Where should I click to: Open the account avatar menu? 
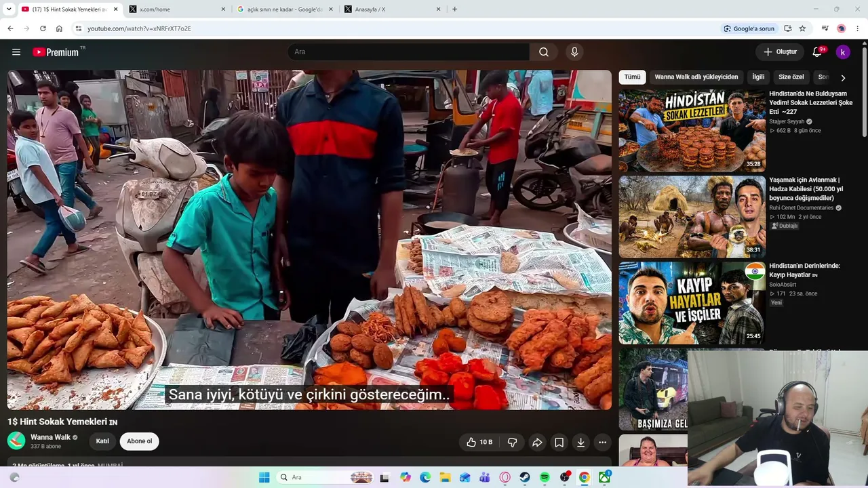pos(843,52)
